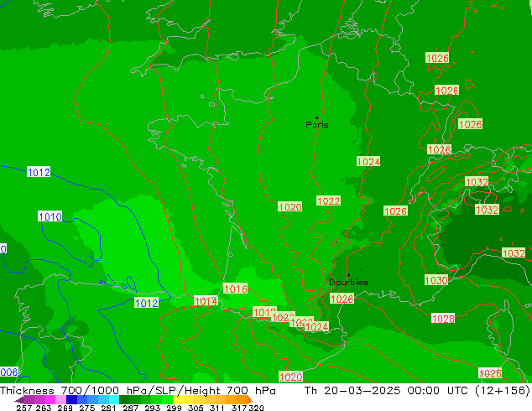Screen dimensions: 532x411
Task: Click the legend value 263
Action: click(x=44, y=408)
